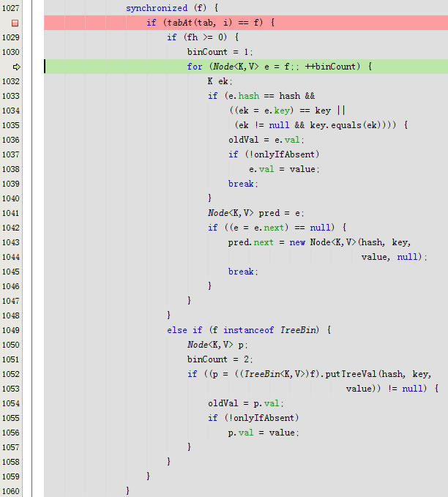The height and width of the screenshot is (497, 448).
Task: Click 'Node<K,V> p;' declaration
Action: click(217, 345)
